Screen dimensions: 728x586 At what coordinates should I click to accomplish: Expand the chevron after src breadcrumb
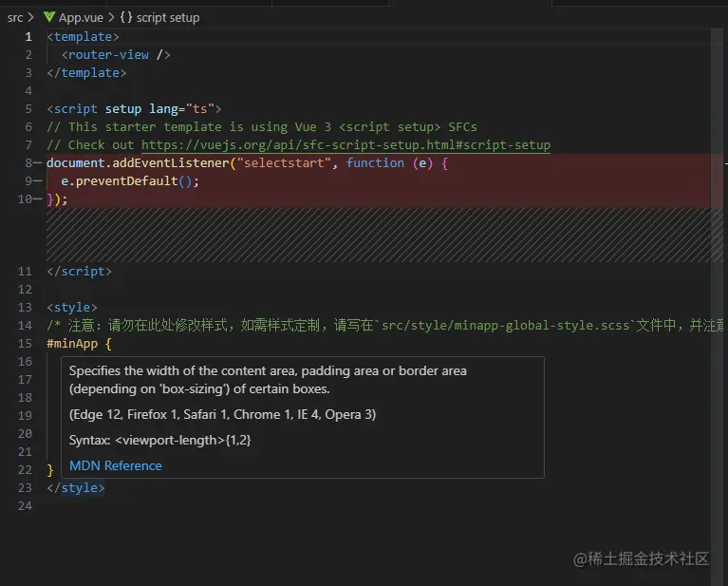point(30,18)
